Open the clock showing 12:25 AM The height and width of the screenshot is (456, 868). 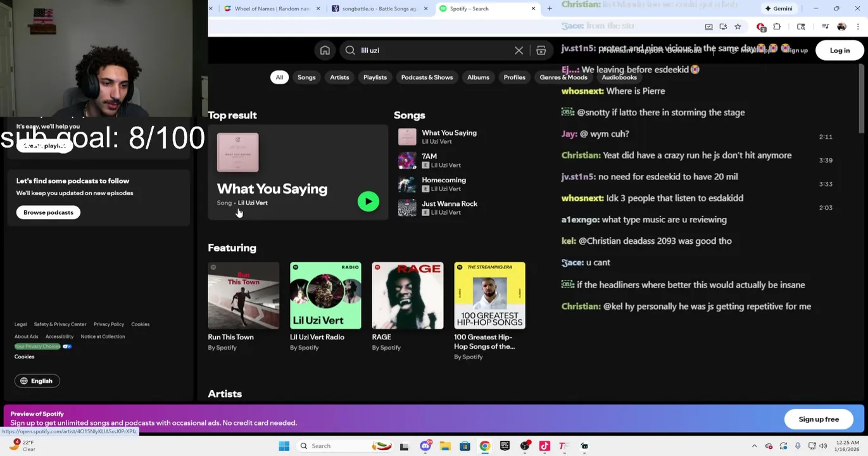click(846, 446)
